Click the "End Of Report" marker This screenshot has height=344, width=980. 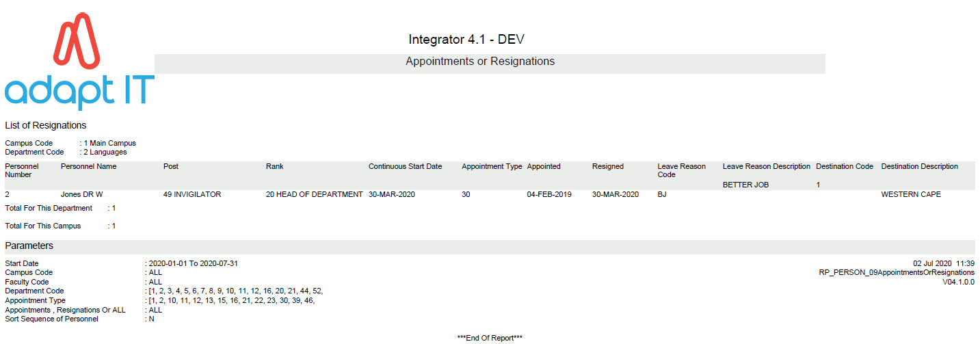pos(490,338)
